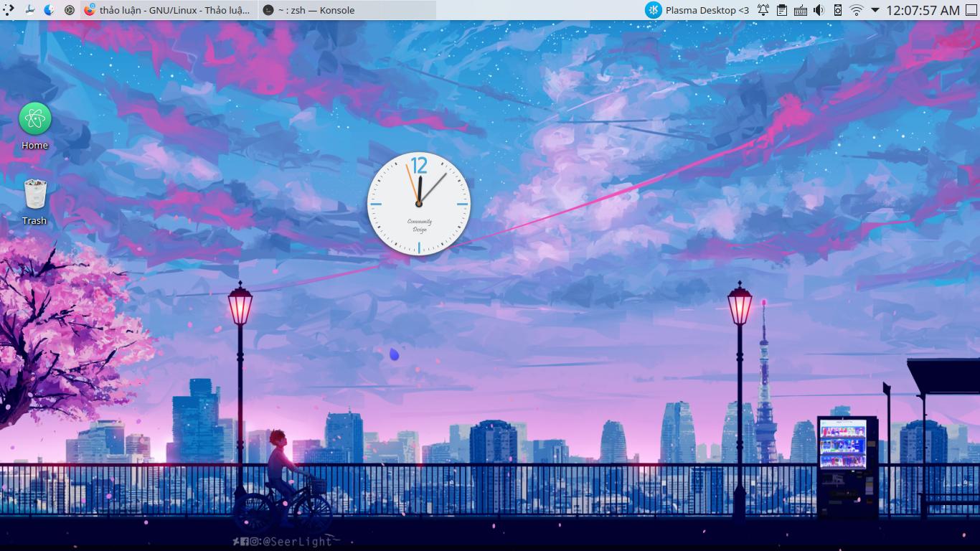This screenshot has width=980, height=551.
Task: Open the notifications bell in system tray
Action: click(763, 10)
